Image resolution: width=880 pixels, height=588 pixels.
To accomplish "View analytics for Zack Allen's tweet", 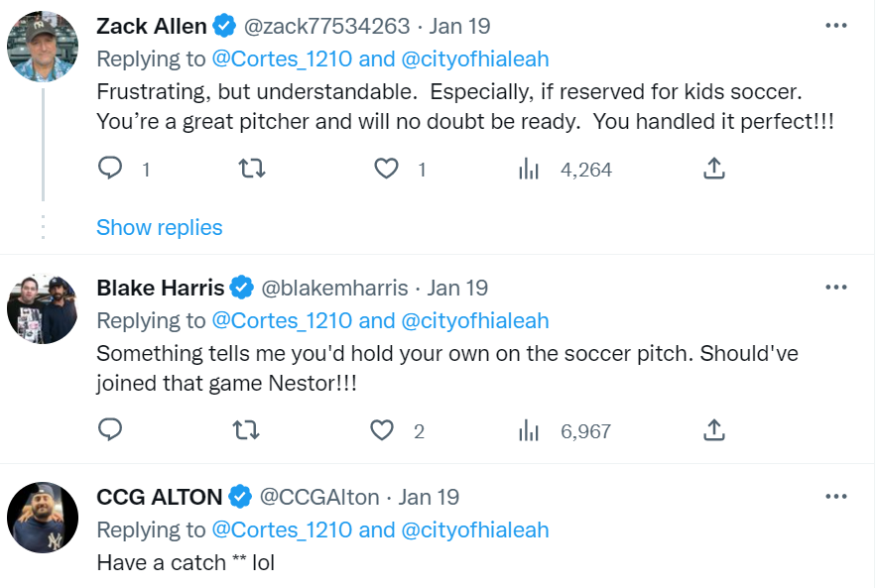I will [x=529, y=170].
